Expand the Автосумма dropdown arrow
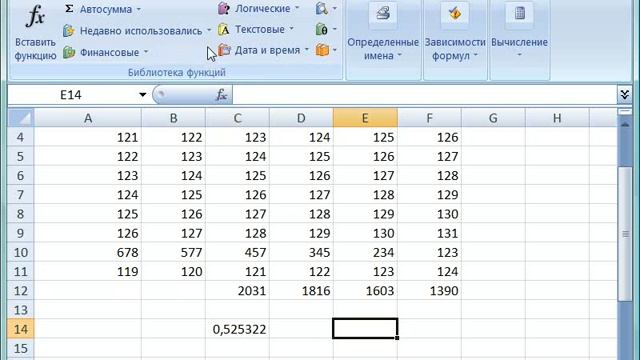This screenshot has width=640, height=360. point(138,9)
